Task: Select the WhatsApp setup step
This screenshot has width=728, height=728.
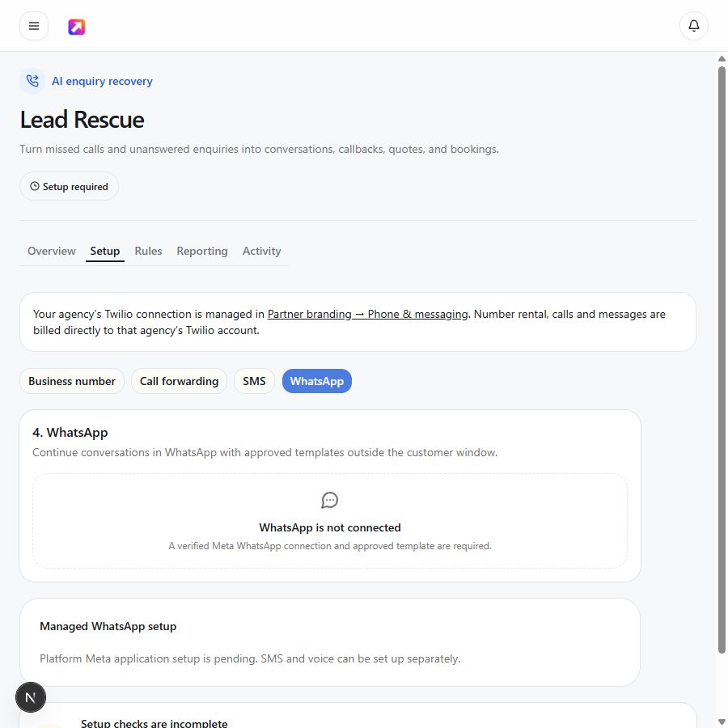Action: pyautogui.click(x=317, y=381)
